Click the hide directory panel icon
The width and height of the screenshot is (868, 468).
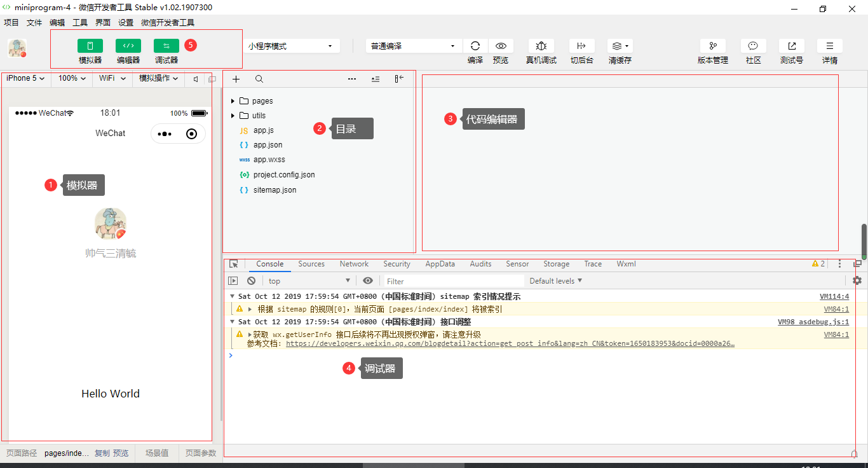399,79
